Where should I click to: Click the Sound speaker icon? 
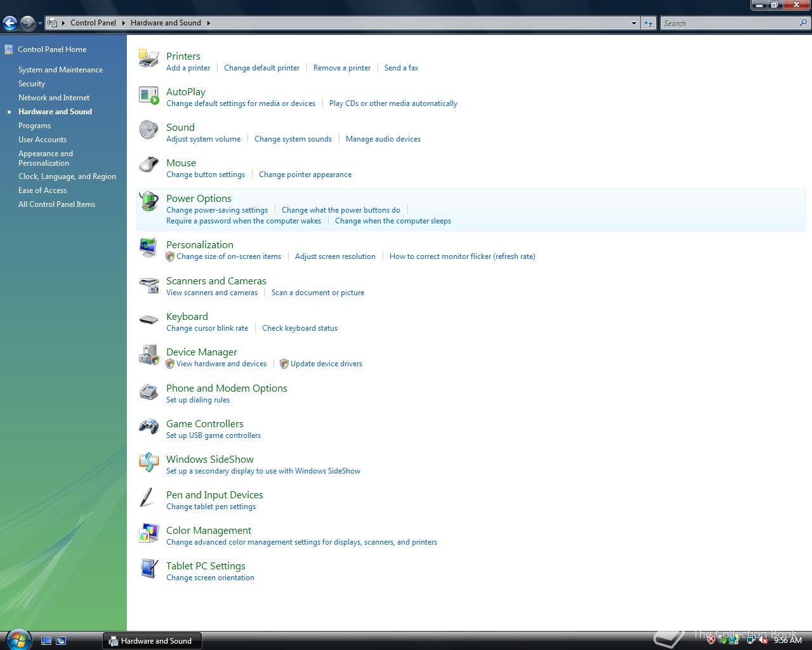[148, 130]
